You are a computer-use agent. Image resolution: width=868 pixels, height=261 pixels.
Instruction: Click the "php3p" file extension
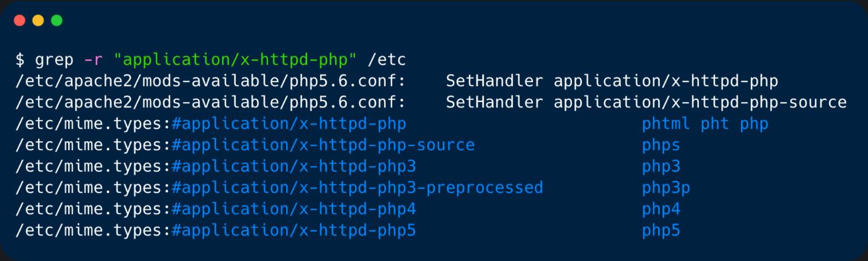[x=666, y=188]
